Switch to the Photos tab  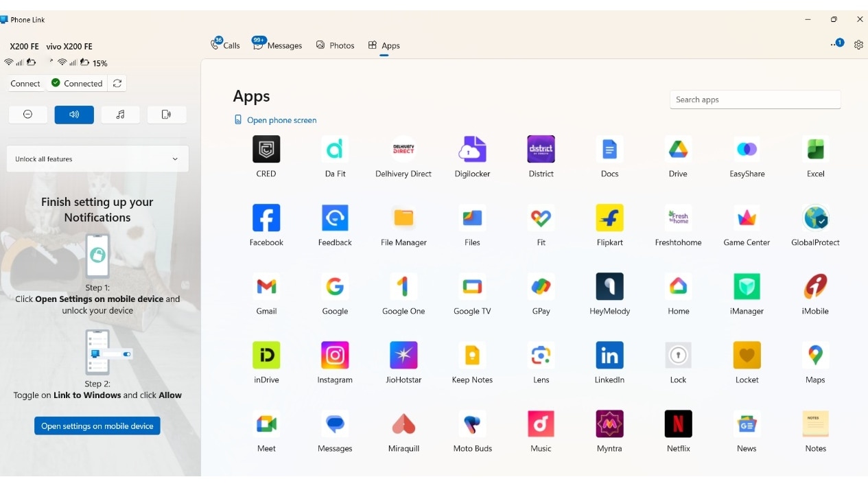(x=335, y=45)
